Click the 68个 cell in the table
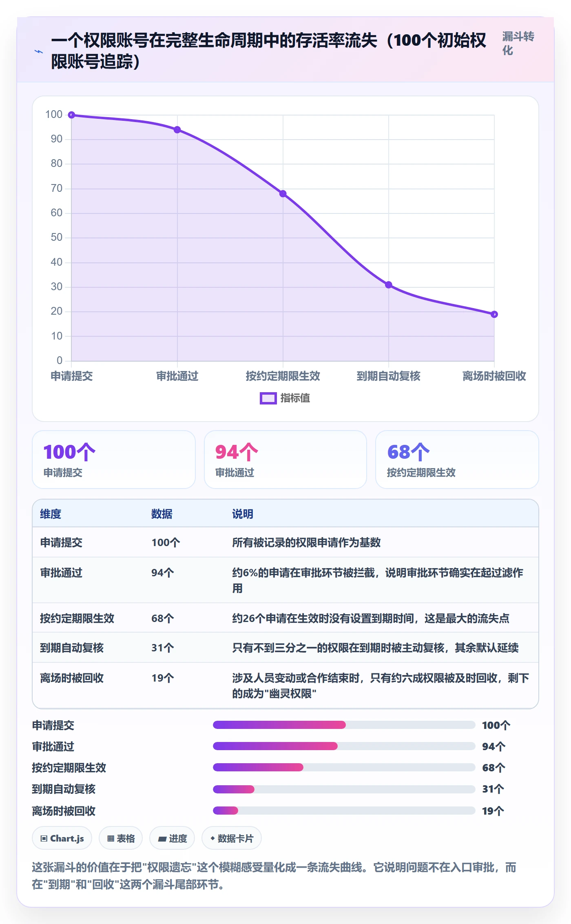The width and height of the screenshot is (571, 924). 163,618
